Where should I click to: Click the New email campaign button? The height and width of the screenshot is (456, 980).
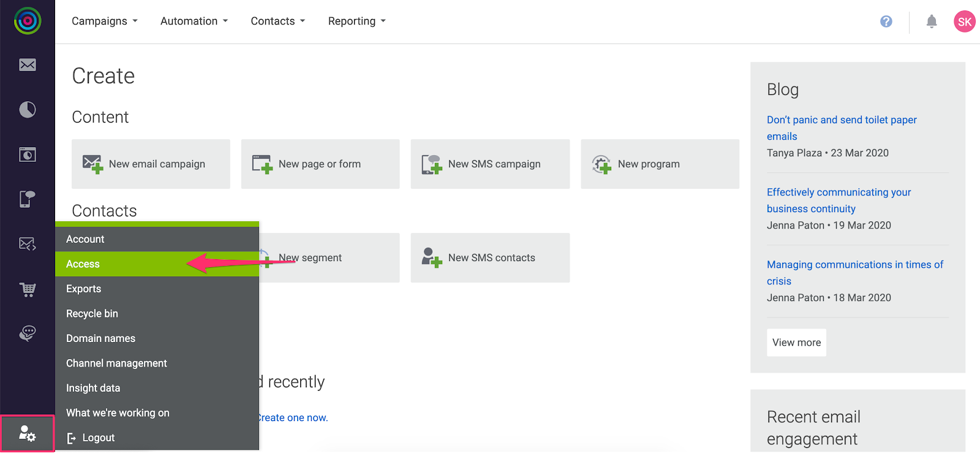tap(151, 164)
